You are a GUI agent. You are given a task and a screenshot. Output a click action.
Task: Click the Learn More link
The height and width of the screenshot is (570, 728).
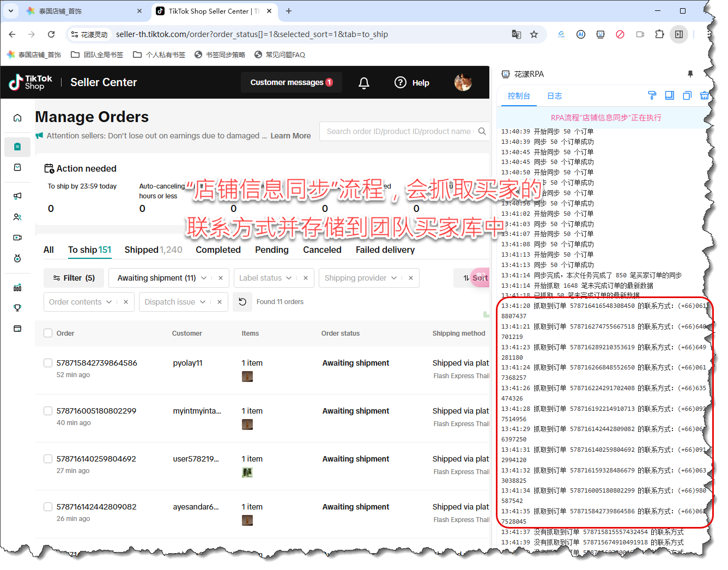[x=290, y=136]
